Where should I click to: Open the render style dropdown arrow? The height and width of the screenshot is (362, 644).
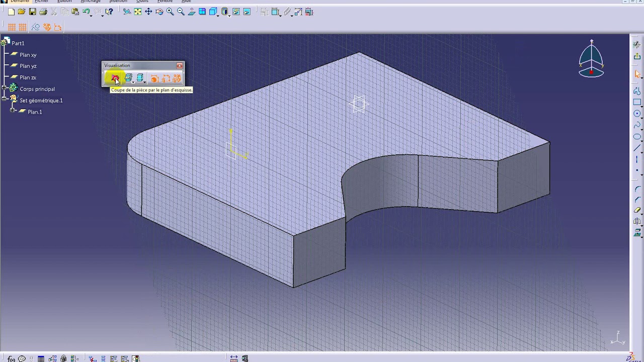230,16
